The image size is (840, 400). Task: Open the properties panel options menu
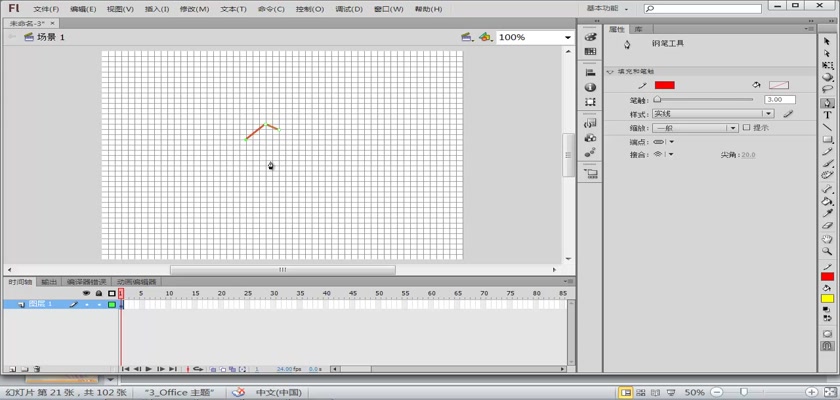pos(811,29)
